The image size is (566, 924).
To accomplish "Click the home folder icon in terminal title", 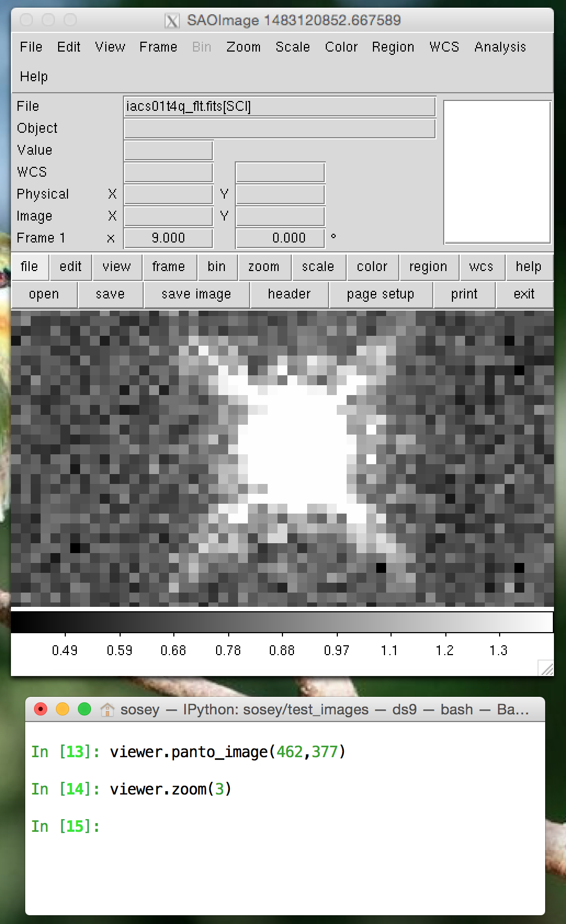I will tap(107, 710).
